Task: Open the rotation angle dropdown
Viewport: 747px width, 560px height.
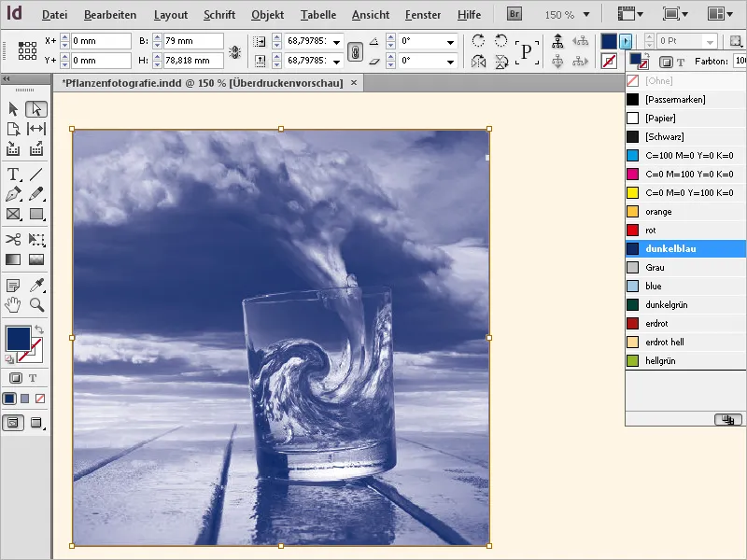Action: tap(451, 42)
